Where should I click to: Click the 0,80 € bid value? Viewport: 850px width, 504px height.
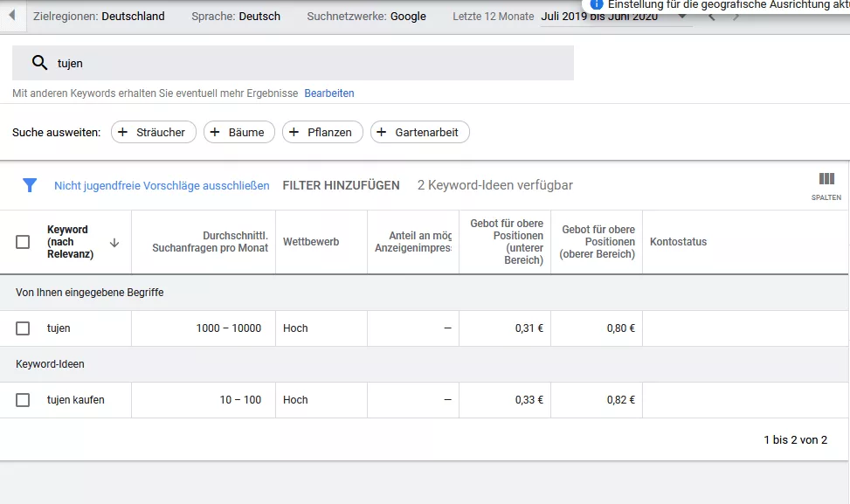(x=621, y=328)
